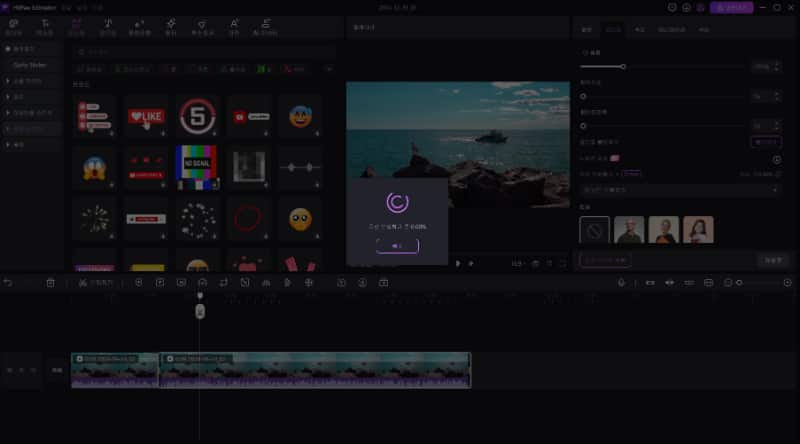Image resolution: width=800 pixels, height=444 pixels.
Task: Select the LIKE button sticker thumbnail
Action: point(146,116)
